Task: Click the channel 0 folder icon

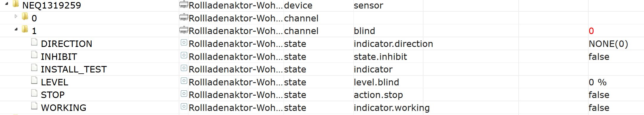Action: 25,16
